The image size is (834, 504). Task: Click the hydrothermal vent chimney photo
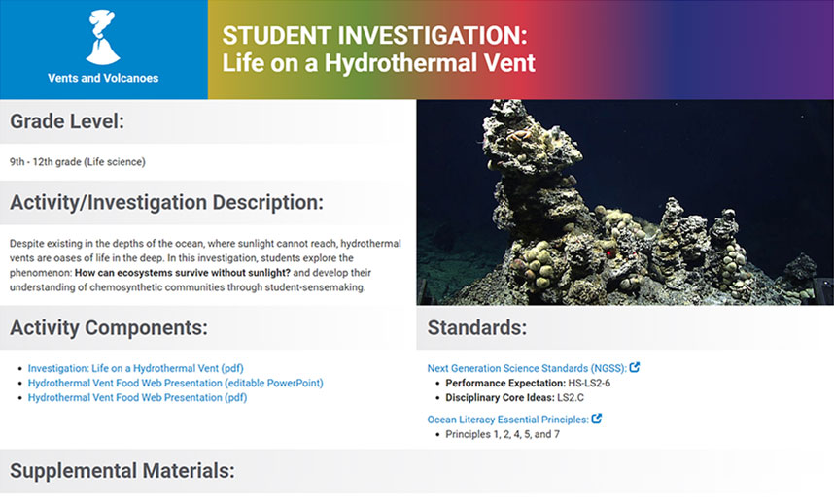pyautogui.click(x=625, y=202)
